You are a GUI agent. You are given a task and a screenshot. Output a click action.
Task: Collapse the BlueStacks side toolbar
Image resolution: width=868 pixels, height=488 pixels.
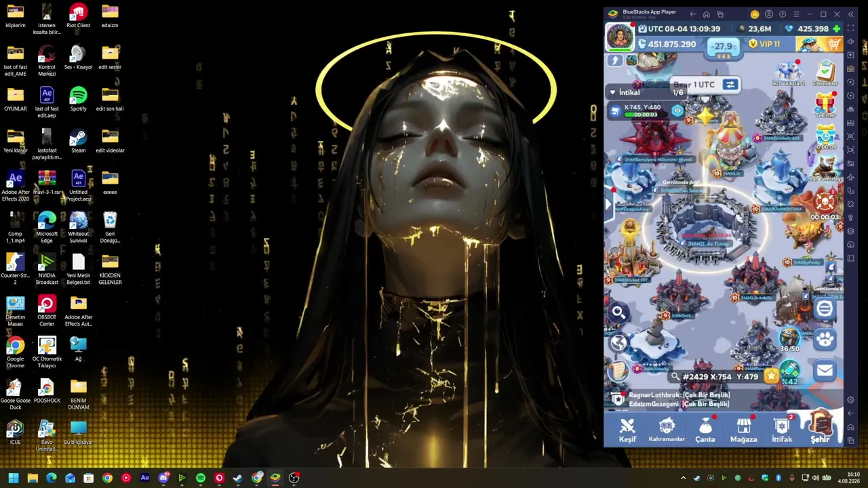click(851, 14)
